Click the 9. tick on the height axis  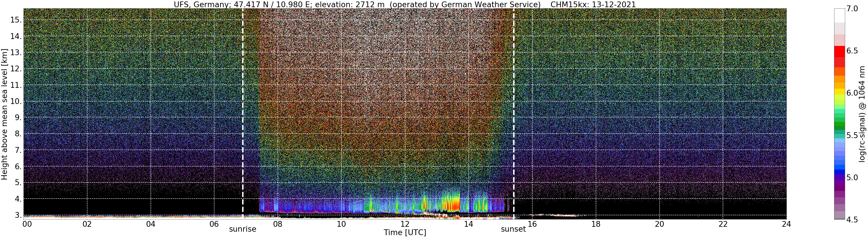[x=18, y=118]
